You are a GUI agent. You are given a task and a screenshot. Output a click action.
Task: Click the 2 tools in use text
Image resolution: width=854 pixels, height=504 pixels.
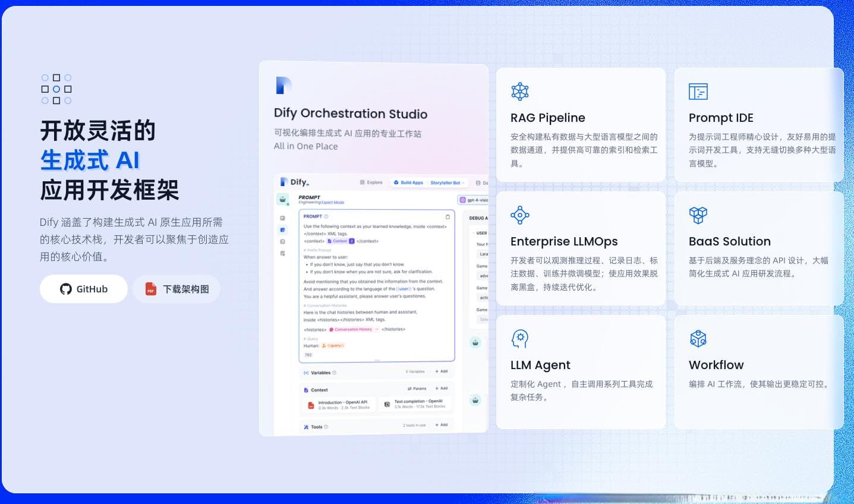414,425
